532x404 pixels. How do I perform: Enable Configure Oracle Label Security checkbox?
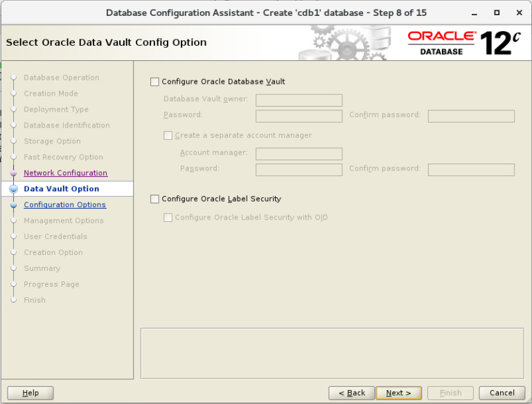tap(154, 199)
